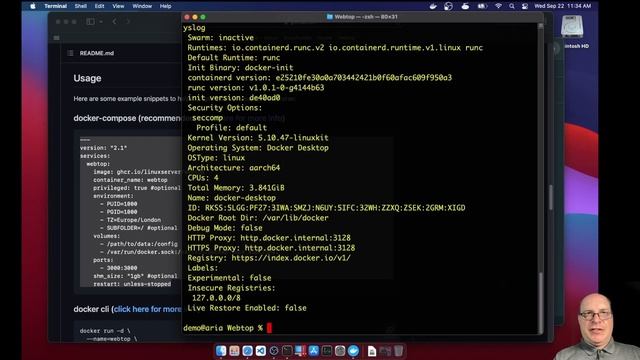Open the Window menu

coord(142,6)
